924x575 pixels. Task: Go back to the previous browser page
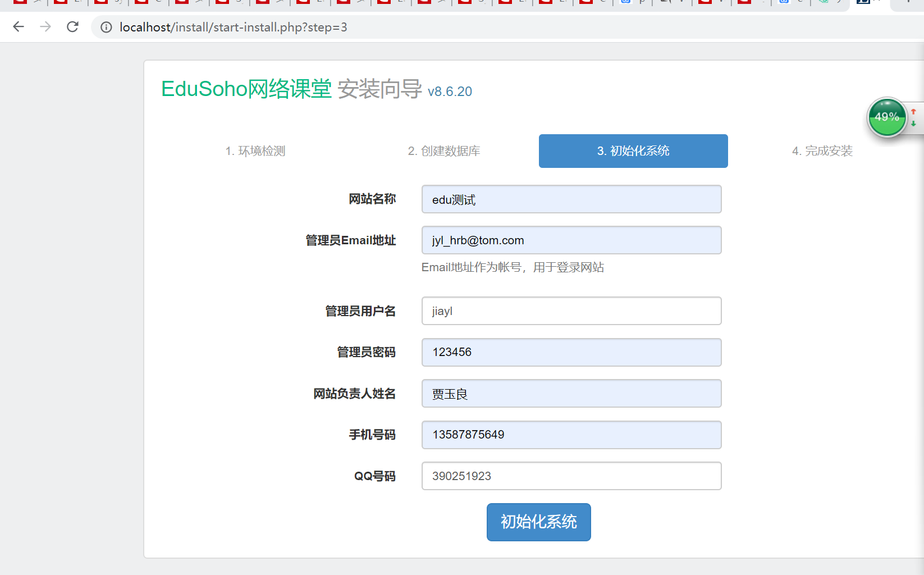click(19, 27)
